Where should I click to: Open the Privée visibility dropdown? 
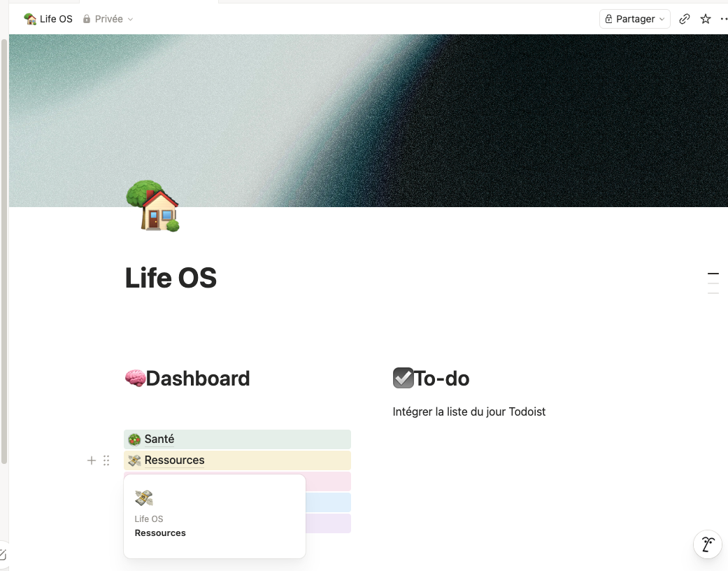point(108,19)
